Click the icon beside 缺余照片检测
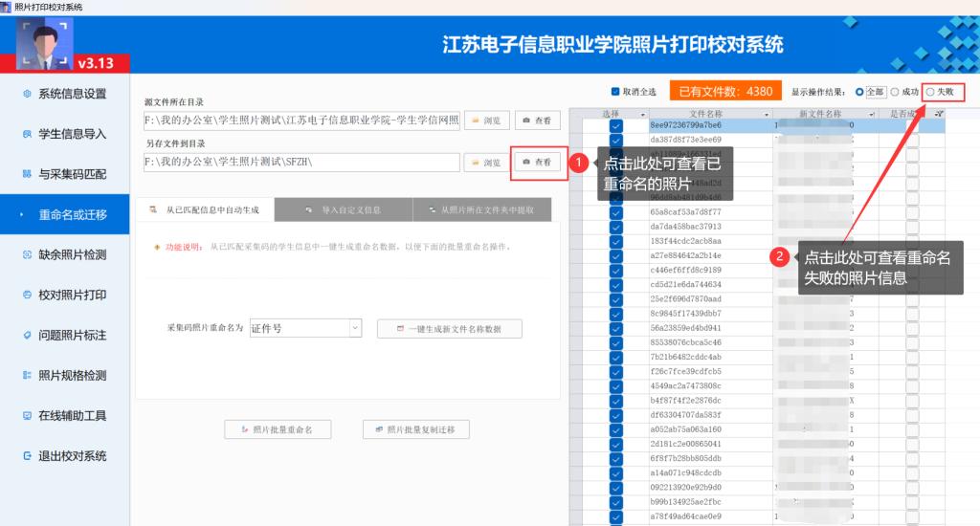 click(x=27, y=254)
